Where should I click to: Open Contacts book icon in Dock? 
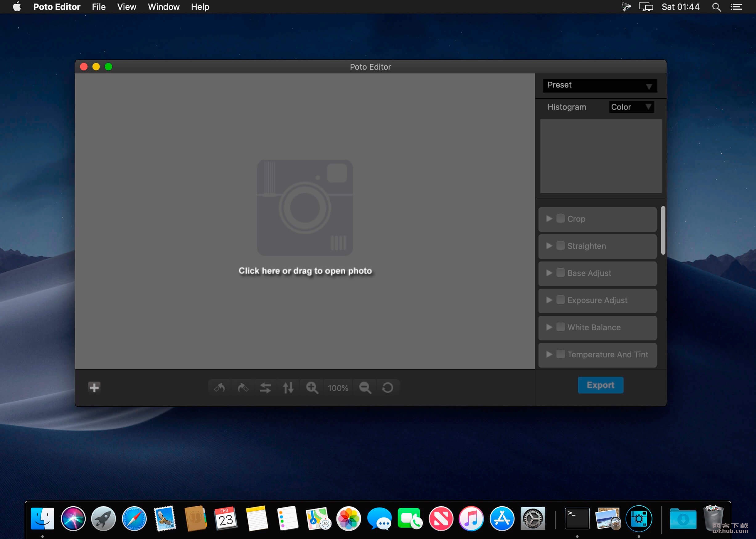[x=195, y=519]
